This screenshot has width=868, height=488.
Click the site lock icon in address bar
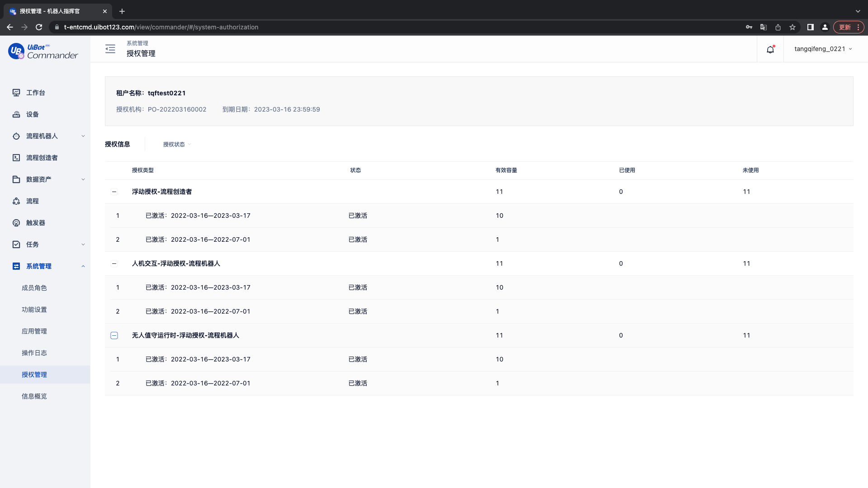[57, 27]
